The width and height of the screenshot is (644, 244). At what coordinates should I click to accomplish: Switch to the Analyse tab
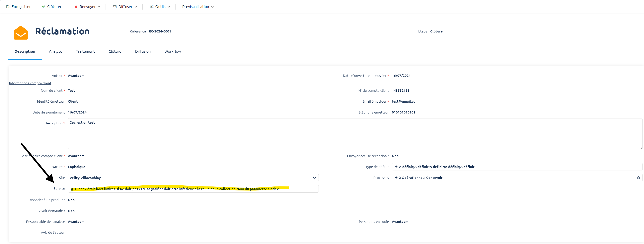[56, 51]
